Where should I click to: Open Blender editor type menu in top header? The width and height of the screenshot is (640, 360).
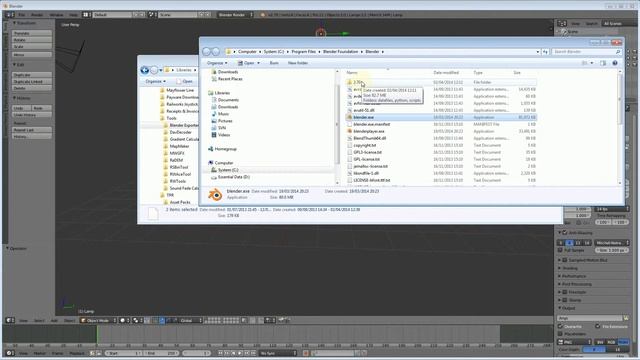tap(10, 15)
